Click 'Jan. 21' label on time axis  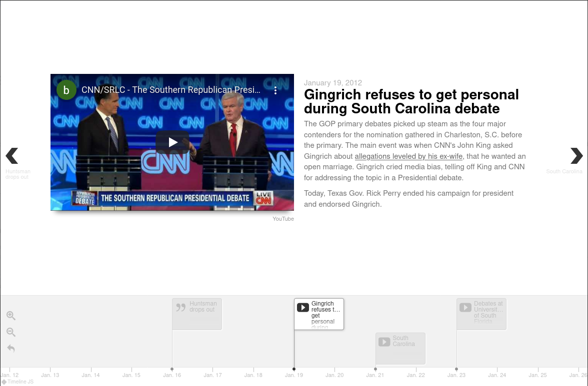pyautogui.click(x=375, y=375)
